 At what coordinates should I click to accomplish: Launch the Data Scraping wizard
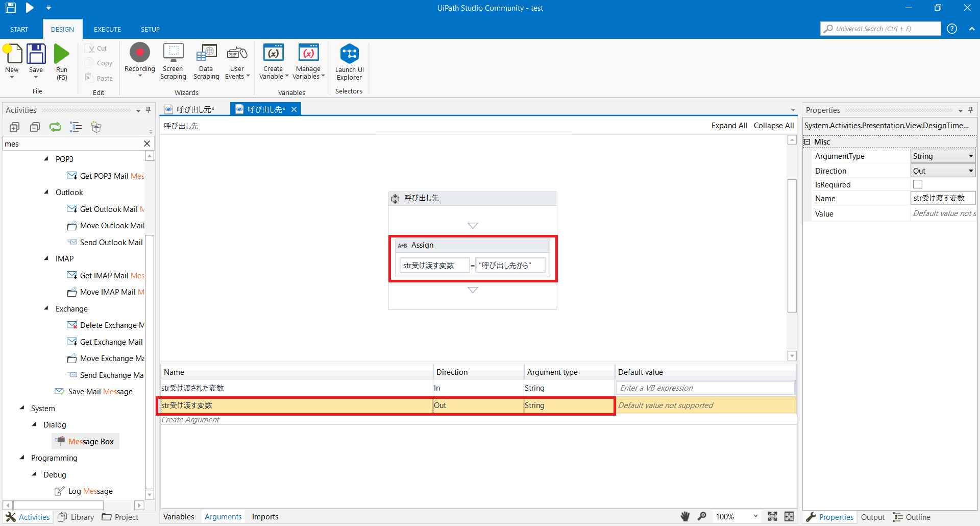pyautogui.click(x=206, y=60)
